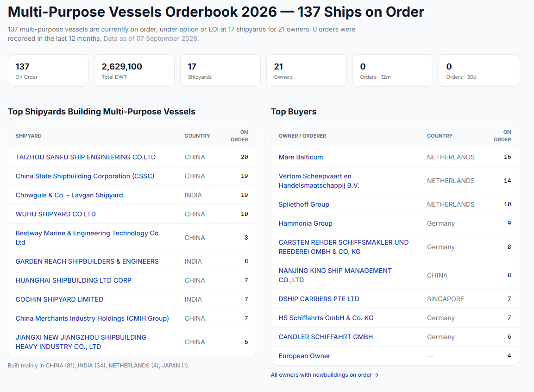Open NANJING KING SHIP MANAGEMENT link
Screen dimensions: 534x392
pos(335,275)
